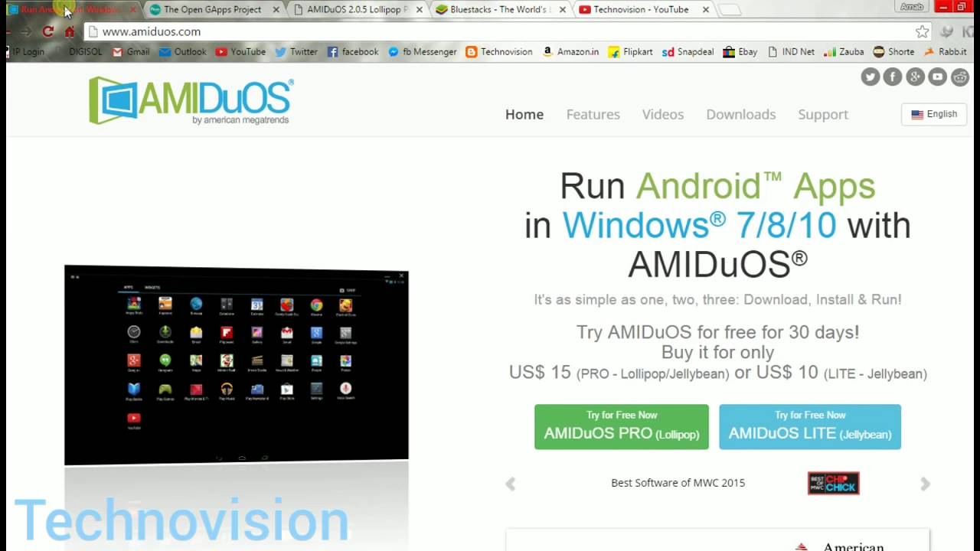This screenshot has height=551, width=980.
Task: Open the Shorte bookmark
Action: [893, 51]
